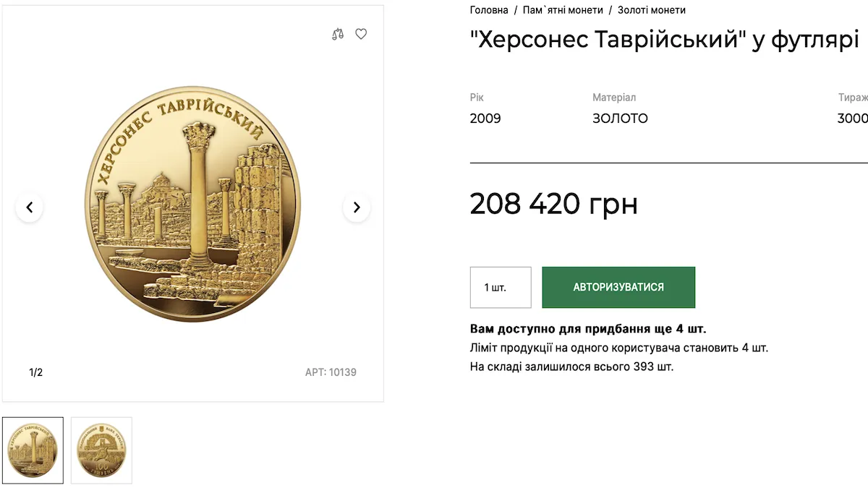Click the quantity field showing 1 шт.
Viewport: 868px width, 488px height.
point(501,287)
